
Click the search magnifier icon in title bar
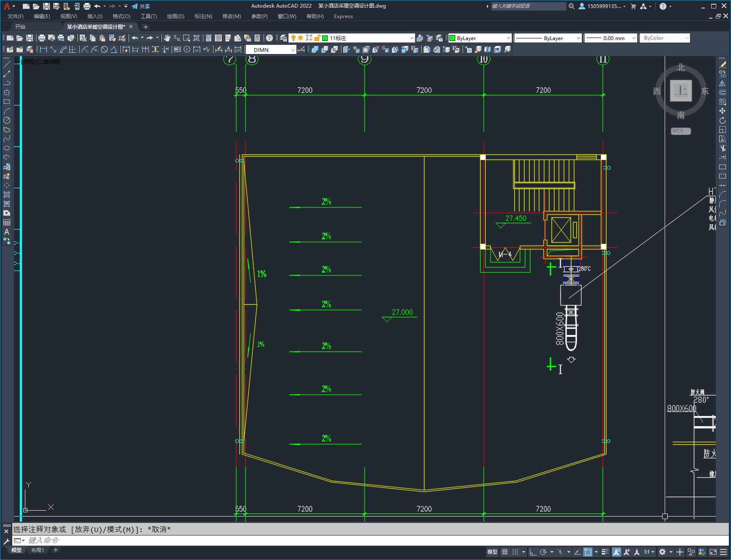coord(572,6)
